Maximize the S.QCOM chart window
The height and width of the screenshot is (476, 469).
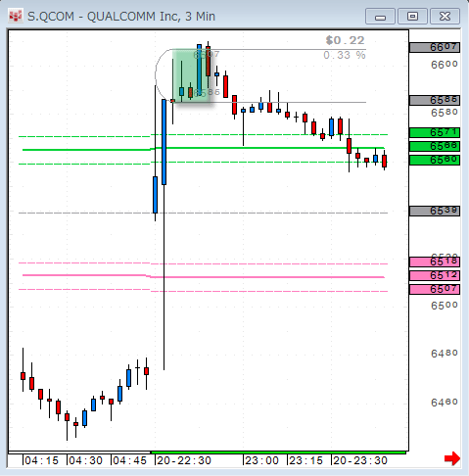(x=412, y=17)
